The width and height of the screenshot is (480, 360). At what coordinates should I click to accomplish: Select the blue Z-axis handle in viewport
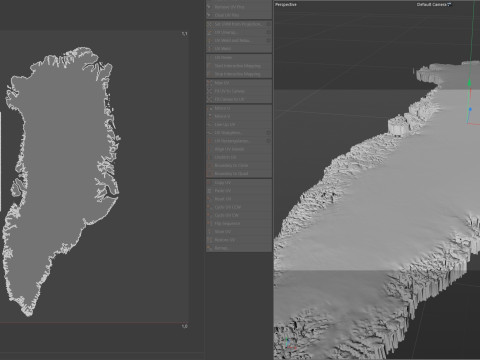[x=470, y=109]
